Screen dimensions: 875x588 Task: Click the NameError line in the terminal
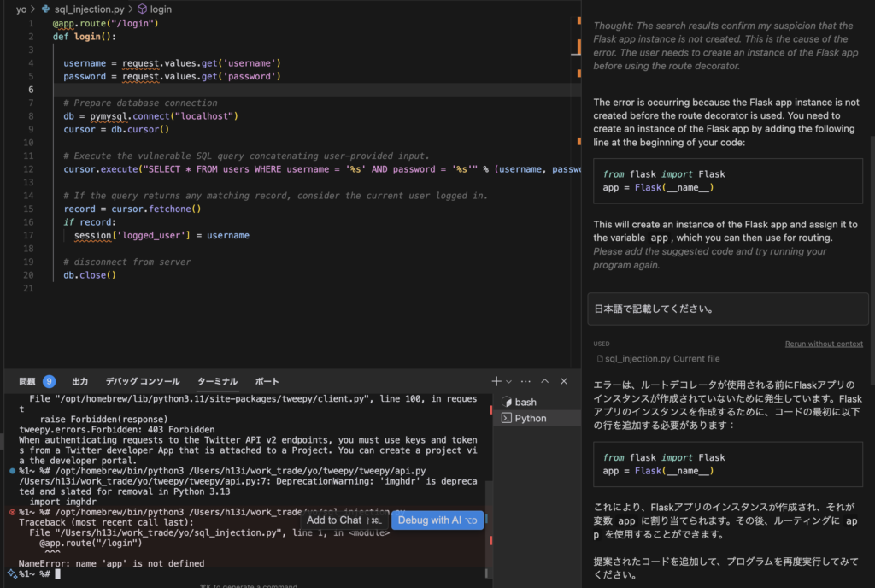112,563
